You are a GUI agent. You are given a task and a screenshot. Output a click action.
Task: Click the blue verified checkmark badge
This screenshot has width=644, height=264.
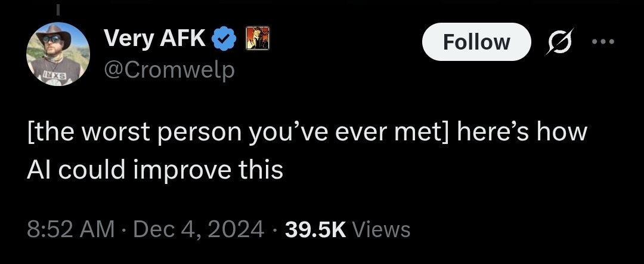coord(224,39)
